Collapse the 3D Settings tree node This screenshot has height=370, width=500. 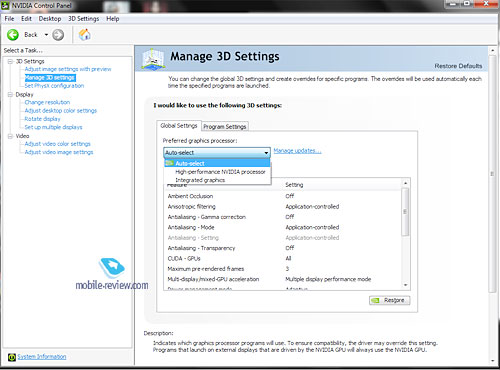pos(10,61)
